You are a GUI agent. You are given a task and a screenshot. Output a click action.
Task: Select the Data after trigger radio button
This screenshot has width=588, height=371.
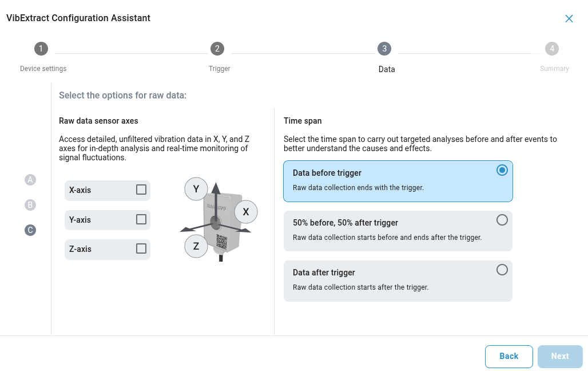[x=502, y=270]
